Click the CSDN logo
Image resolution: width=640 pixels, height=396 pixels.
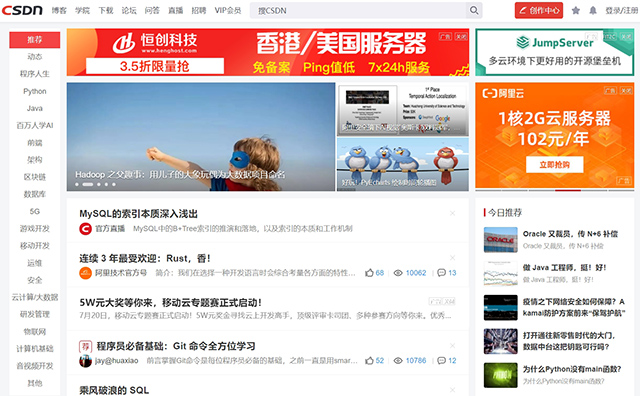click(x=22, y=10)
